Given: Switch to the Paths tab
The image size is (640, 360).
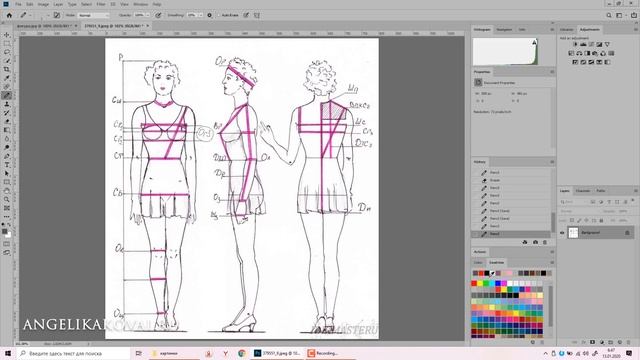Looking at the screenshot, I should [x=601, y=191].
